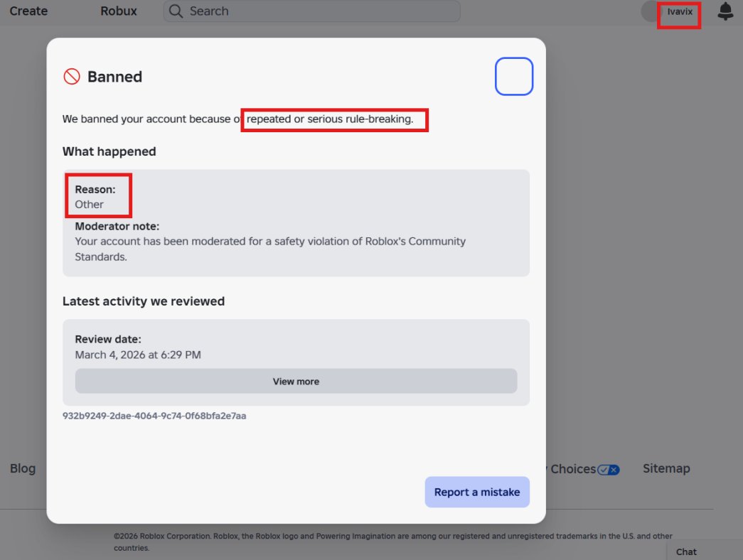
Task: Focus the Search input field
Action: coord(312,11)
